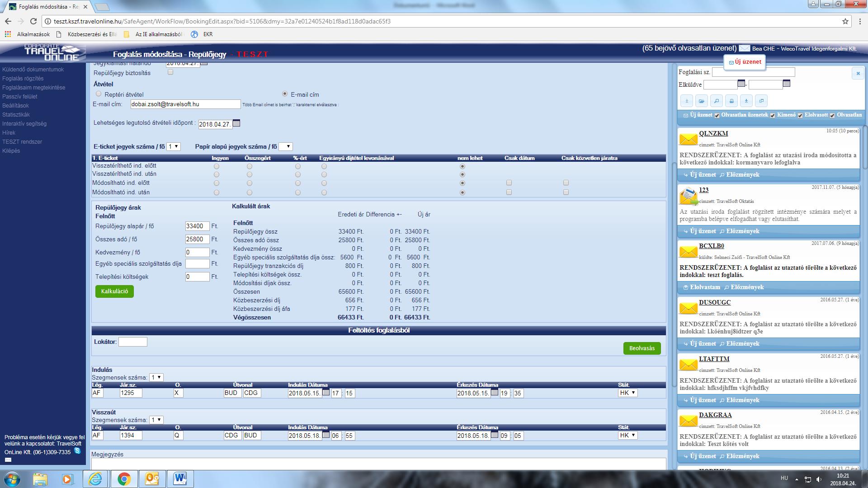This screenshot has width=868, height=488.
Task: Open Foglalás rögzítés menu item
Action: coord(23,79)
